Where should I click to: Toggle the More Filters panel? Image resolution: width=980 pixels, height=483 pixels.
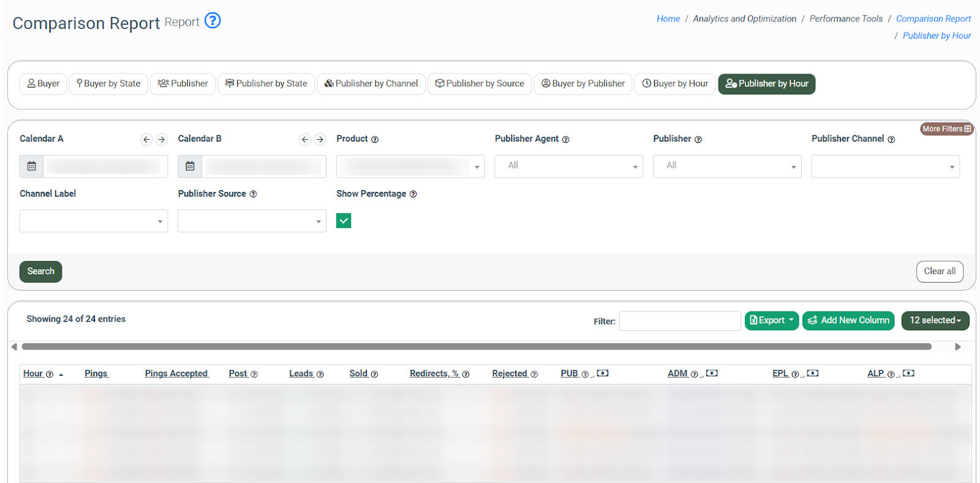tap(946, 129)
